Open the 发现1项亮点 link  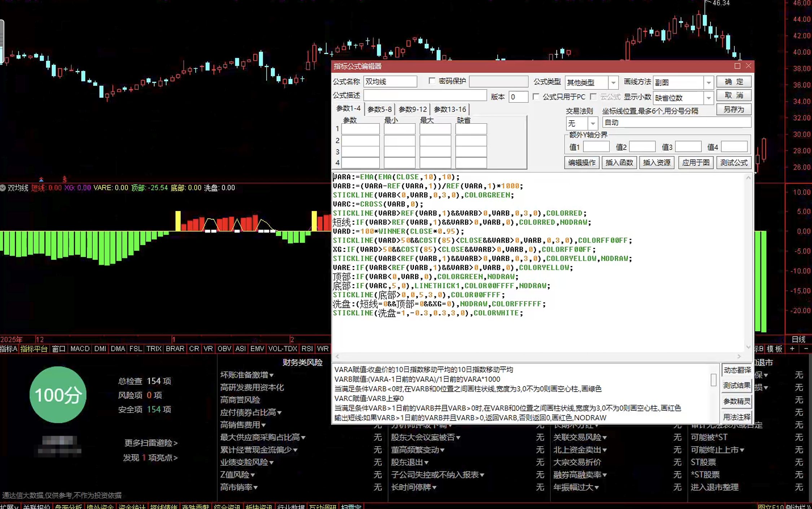coord(150,458)
